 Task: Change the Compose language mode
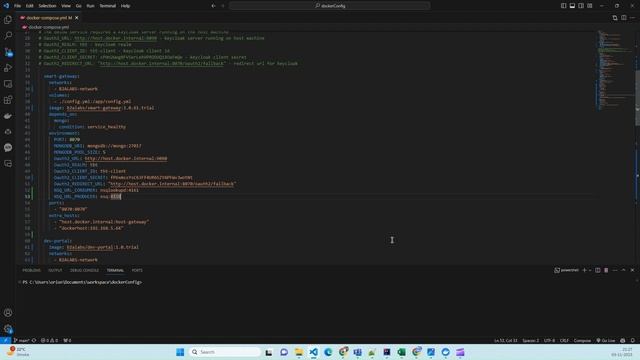click(582, 340)
